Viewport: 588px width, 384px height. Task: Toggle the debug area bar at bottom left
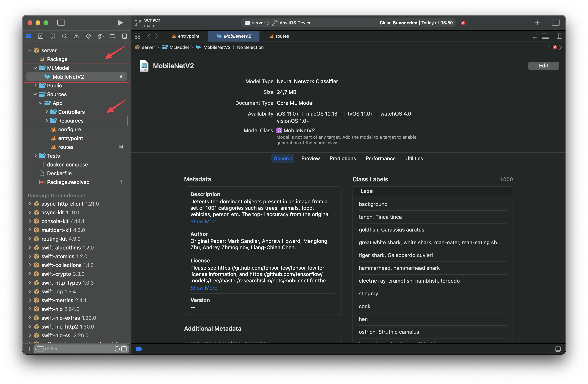coord(139,349)
